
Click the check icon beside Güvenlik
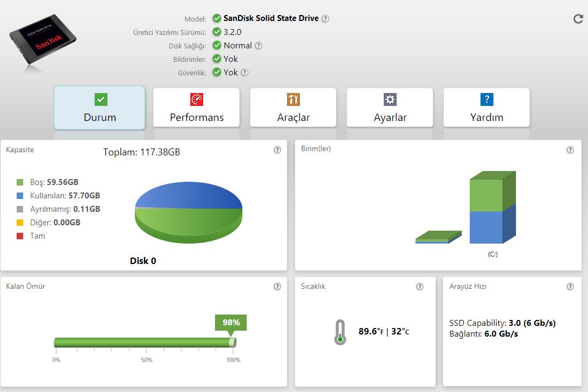click(x=217, y=73)
